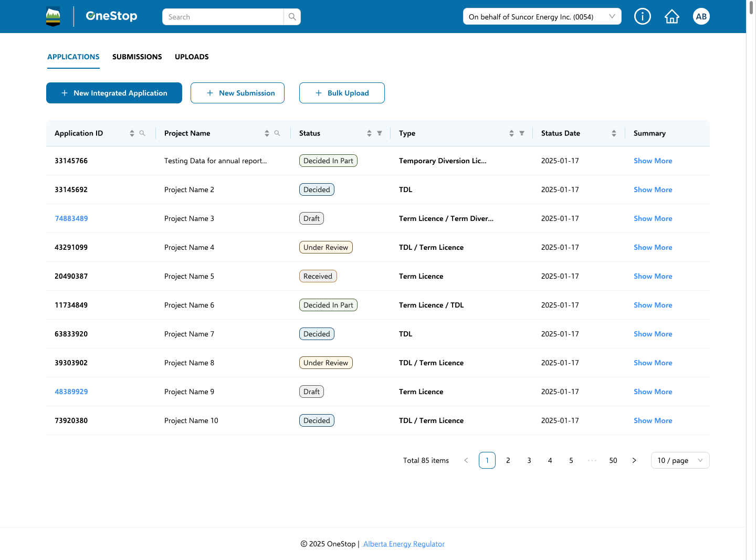Click the search magnifier button in header

click(x=292, y=17)
